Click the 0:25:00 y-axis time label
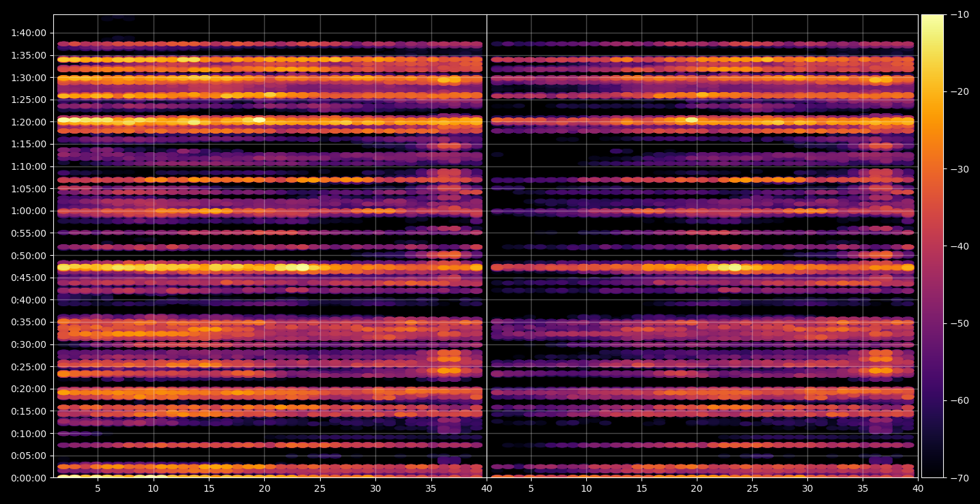 (x=29, y=366)
